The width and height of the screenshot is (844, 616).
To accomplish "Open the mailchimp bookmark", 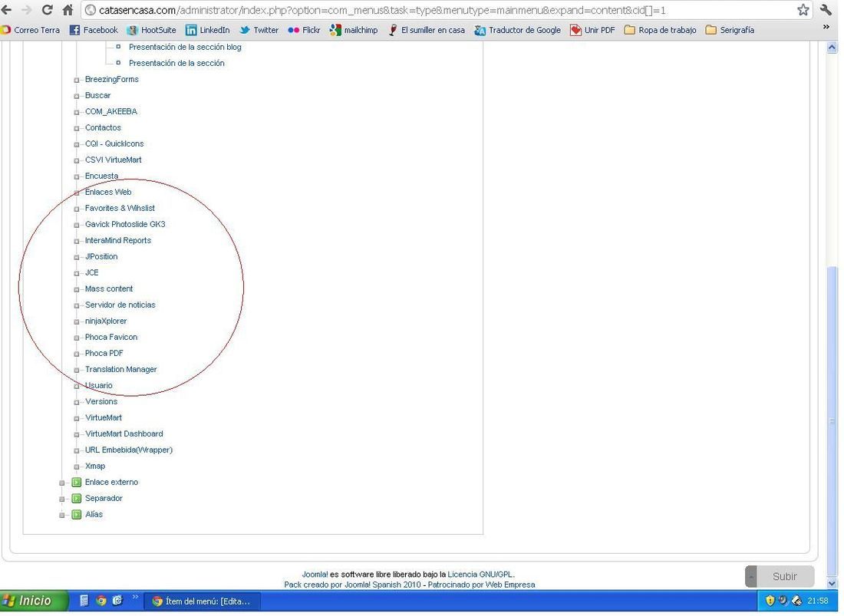I will [x=354, y=30].
